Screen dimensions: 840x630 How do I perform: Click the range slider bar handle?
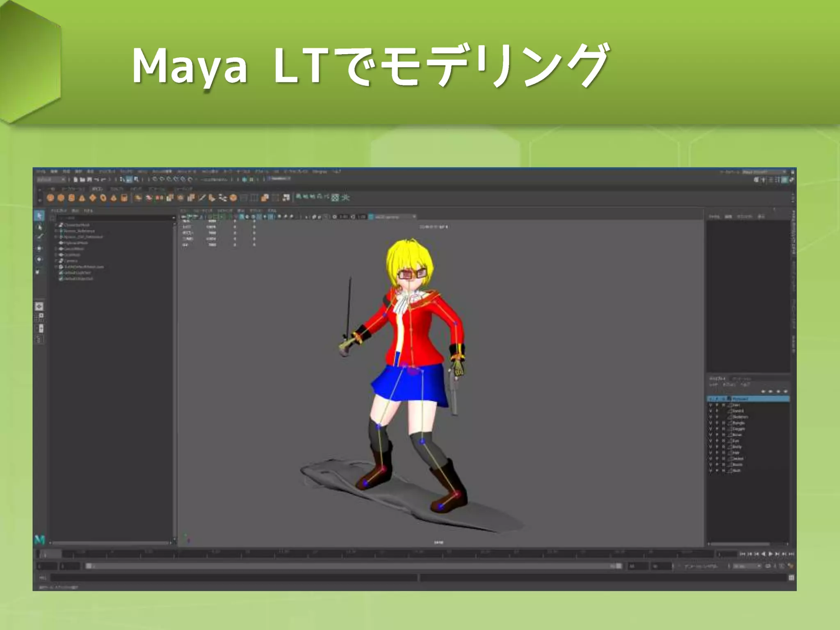(x=354, y=566)
